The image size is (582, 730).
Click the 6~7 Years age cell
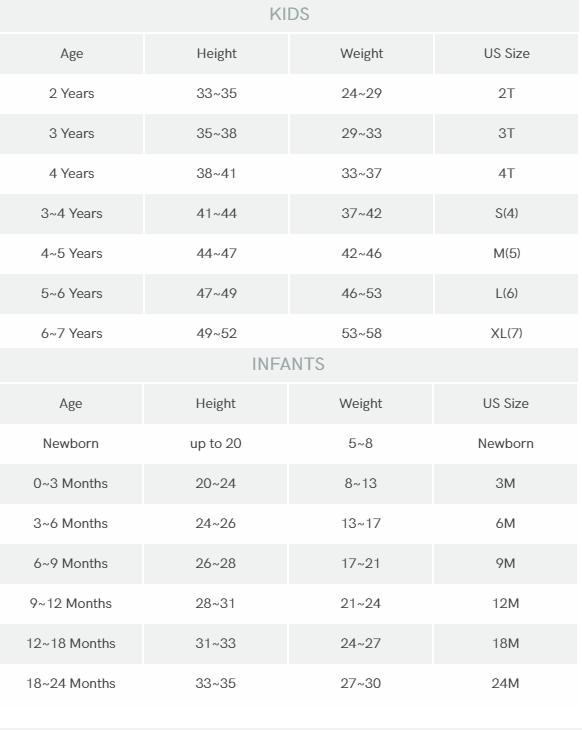tap(72, 334)
